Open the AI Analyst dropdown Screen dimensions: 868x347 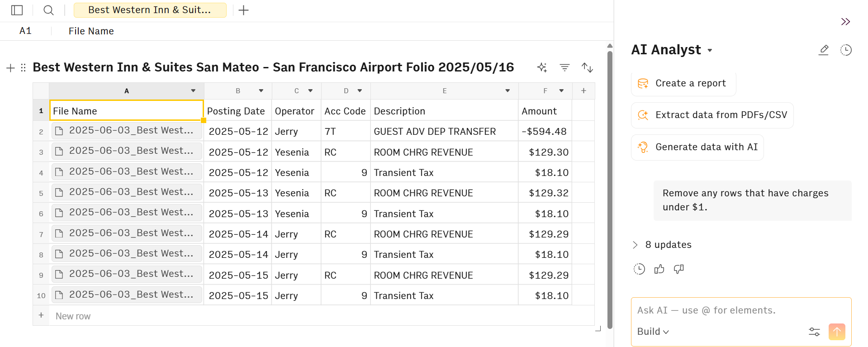tap(710, 50)
